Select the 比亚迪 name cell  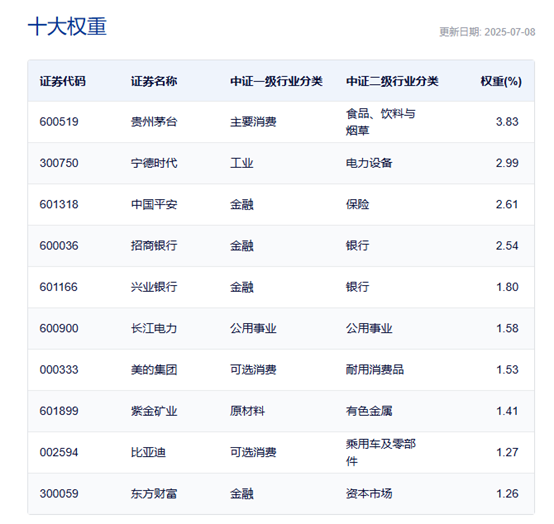tap(148, 453)
